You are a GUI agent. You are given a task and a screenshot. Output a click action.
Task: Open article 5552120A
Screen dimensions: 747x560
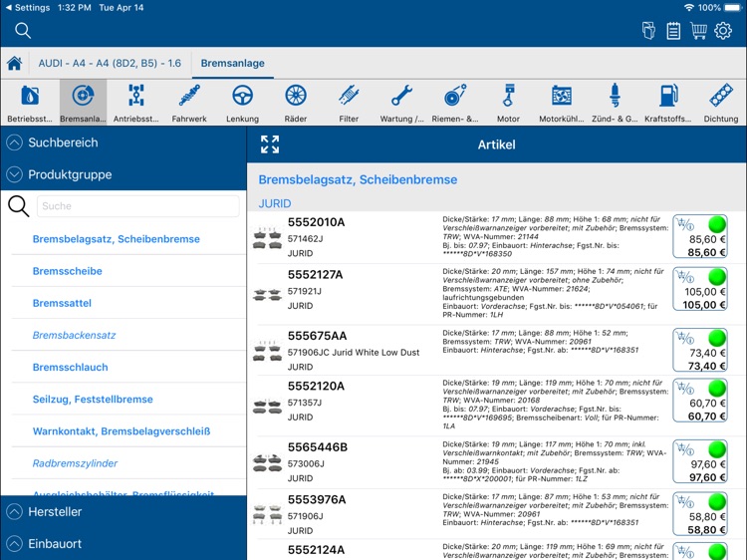316,386
